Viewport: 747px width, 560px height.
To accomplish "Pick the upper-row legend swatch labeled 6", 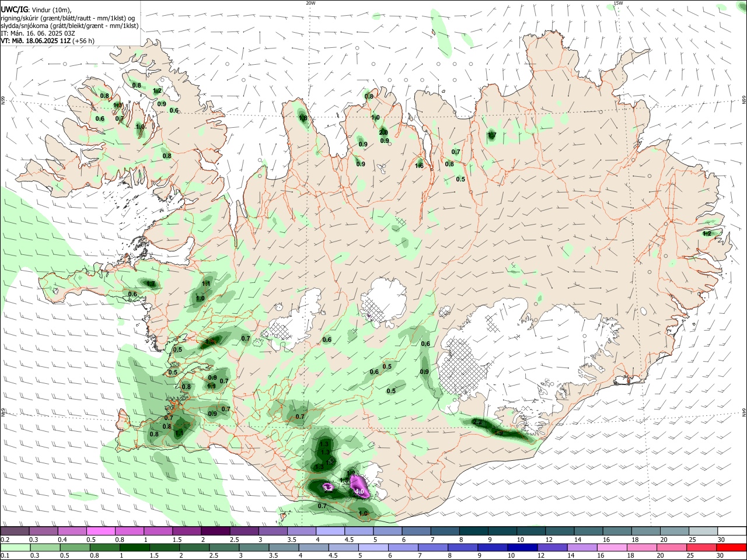I will pyautogui.click(x=415, y=531).
